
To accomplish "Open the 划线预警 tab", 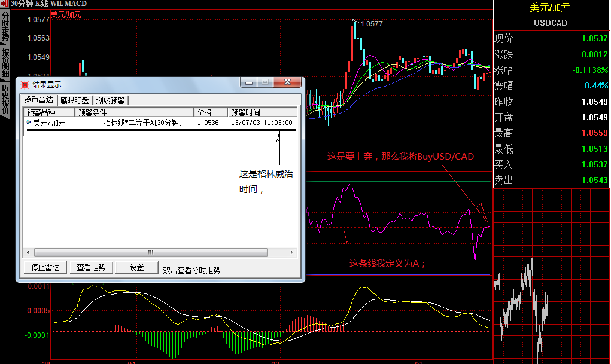I will 110,100.
